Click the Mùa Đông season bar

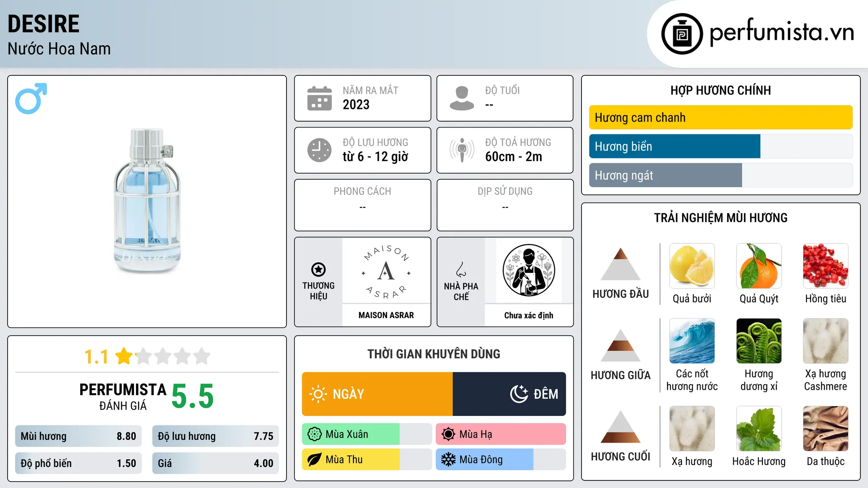coord(501,460)
